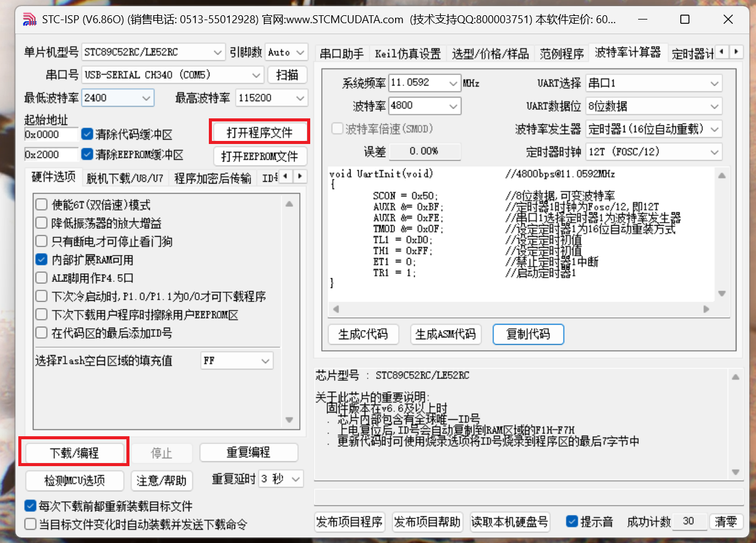Click 生成C代码 button
756x543 pixels.
[x=363, y=334]
